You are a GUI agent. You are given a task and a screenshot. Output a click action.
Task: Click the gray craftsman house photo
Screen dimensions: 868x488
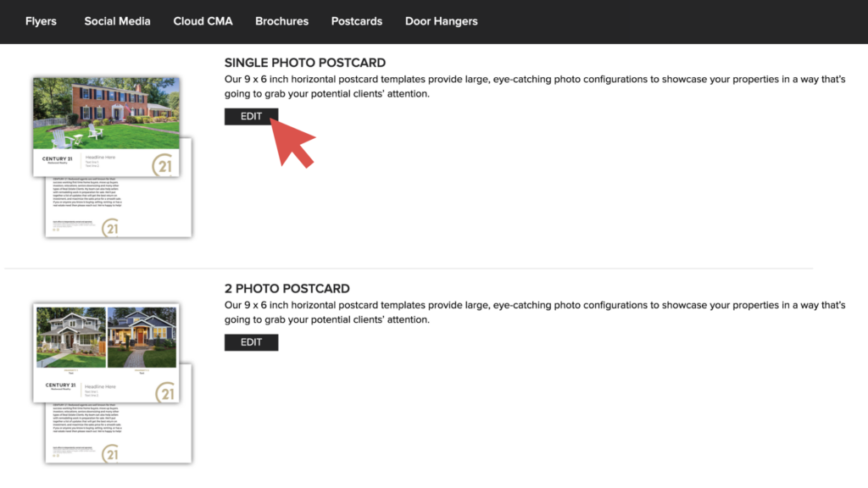point(71,337)
